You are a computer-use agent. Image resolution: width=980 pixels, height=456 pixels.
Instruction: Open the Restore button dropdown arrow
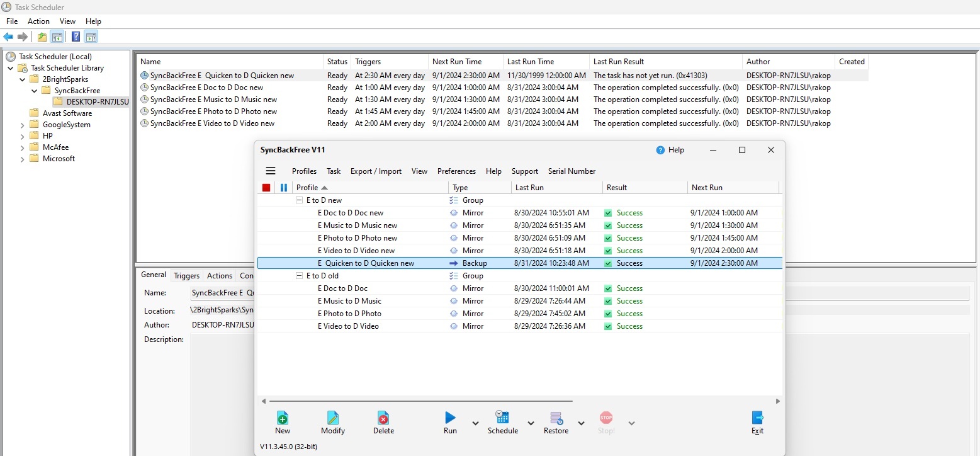582,423
